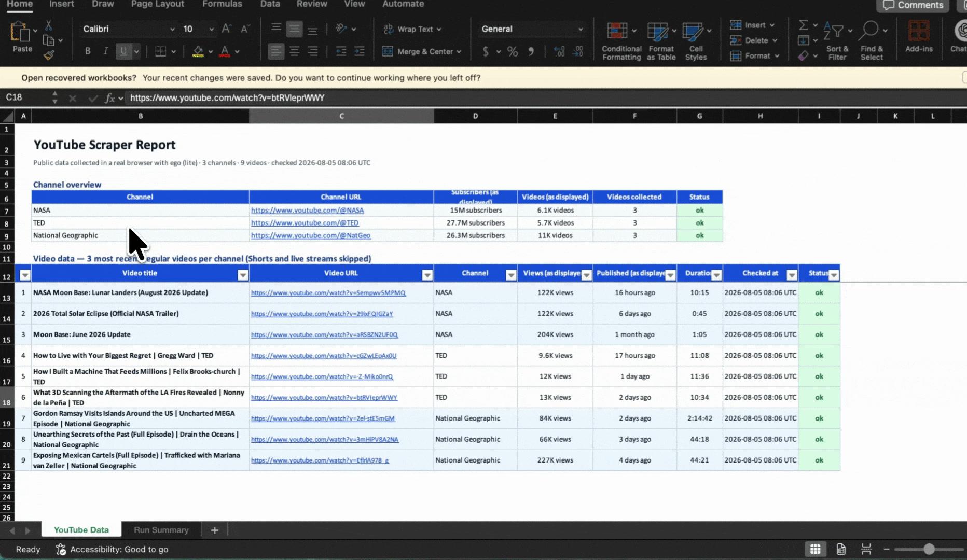
Task: Switch to Page Layout view
Action: click(841, 549)
